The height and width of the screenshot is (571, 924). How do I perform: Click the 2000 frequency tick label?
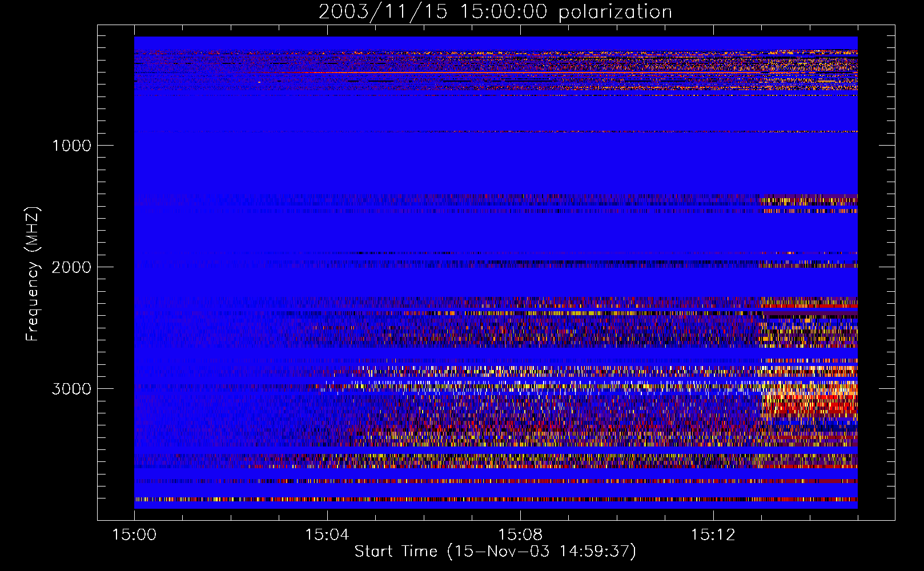71,267
